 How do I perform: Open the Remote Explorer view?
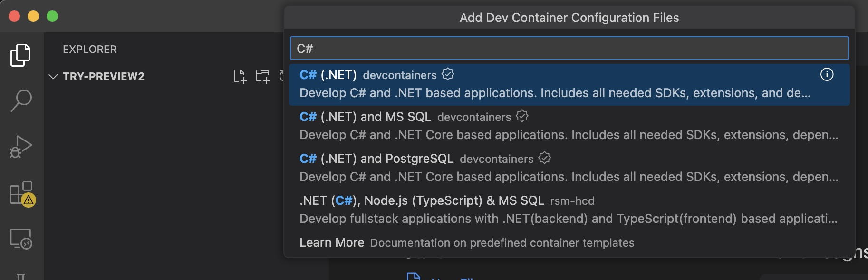[21, 239]
